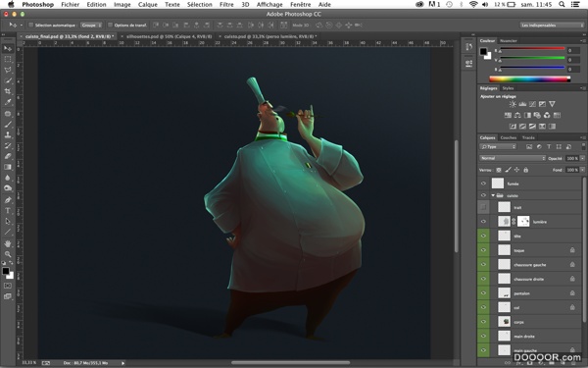Add a Brightness/Contrast adjustment

513,104
